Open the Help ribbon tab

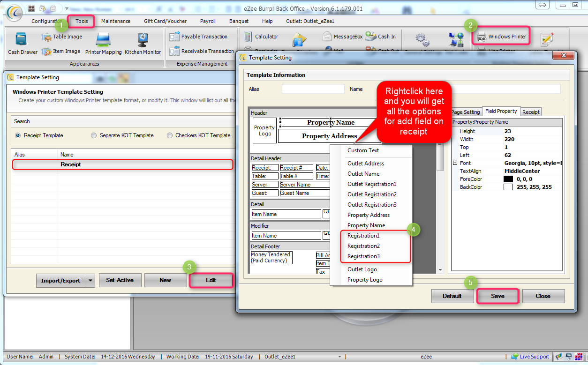point(267,21)
